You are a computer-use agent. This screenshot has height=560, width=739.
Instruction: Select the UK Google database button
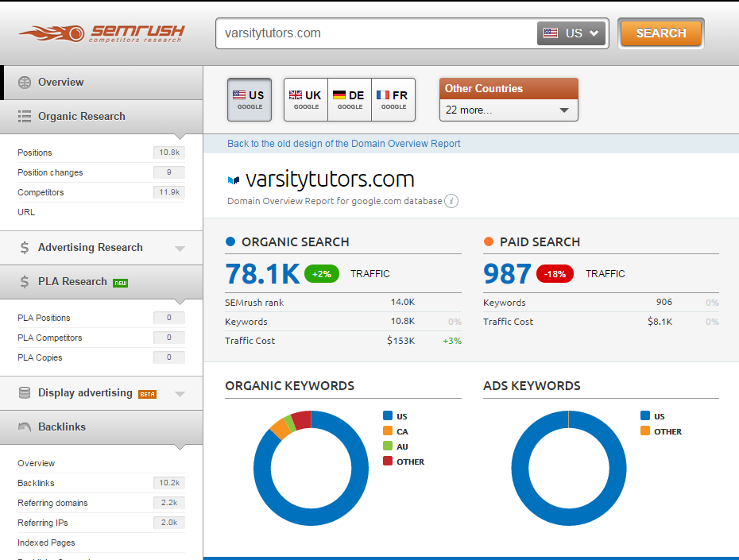(306, 100)
